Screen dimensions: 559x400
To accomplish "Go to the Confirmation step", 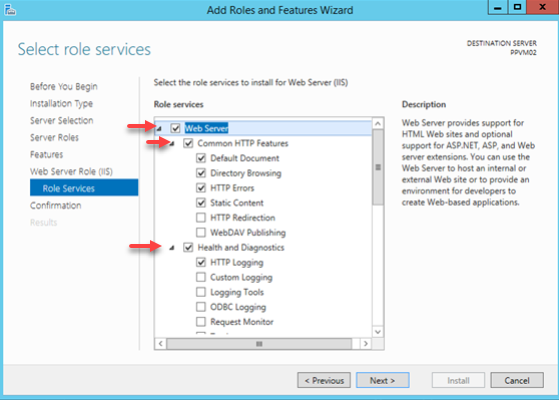I will (56, 206).
